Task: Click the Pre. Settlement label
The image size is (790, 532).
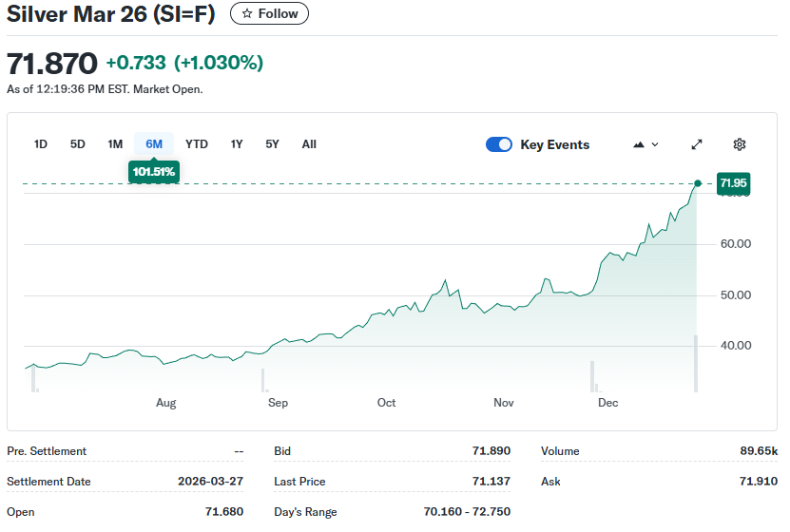Action: tap(47, 451)
